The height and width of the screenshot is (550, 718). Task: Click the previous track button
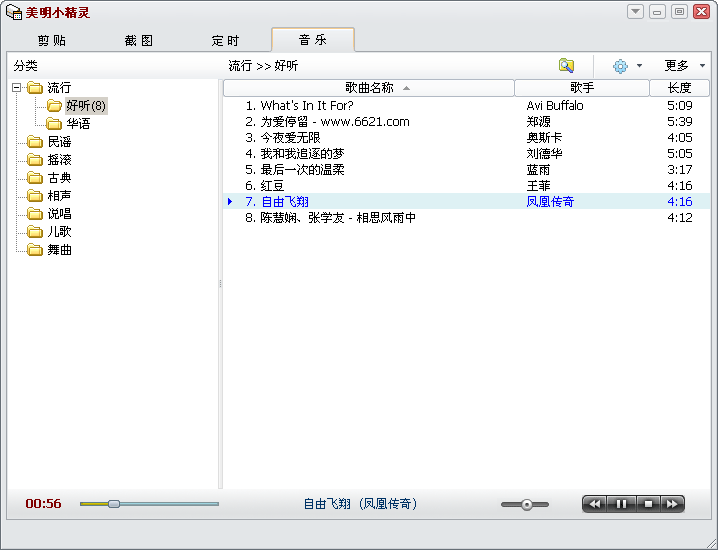595,504
